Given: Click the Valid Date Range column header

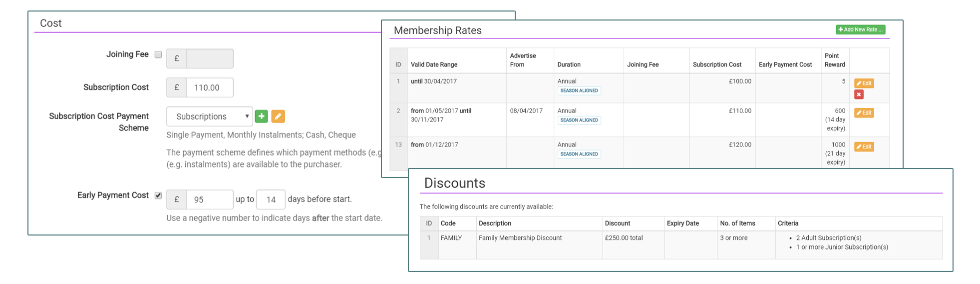Looking at the screenshot, I should (x=434, y=64).
